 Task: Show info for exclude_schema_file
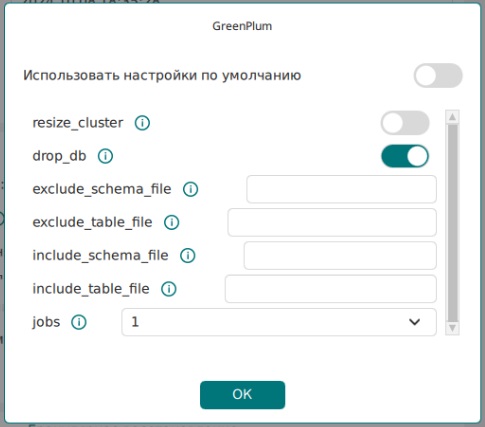tap(191, 189)
